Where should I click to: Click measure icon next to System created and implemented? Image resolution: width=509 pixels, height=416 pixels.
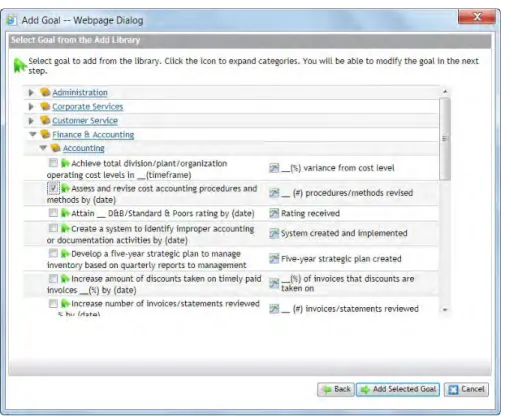point(274,233)
